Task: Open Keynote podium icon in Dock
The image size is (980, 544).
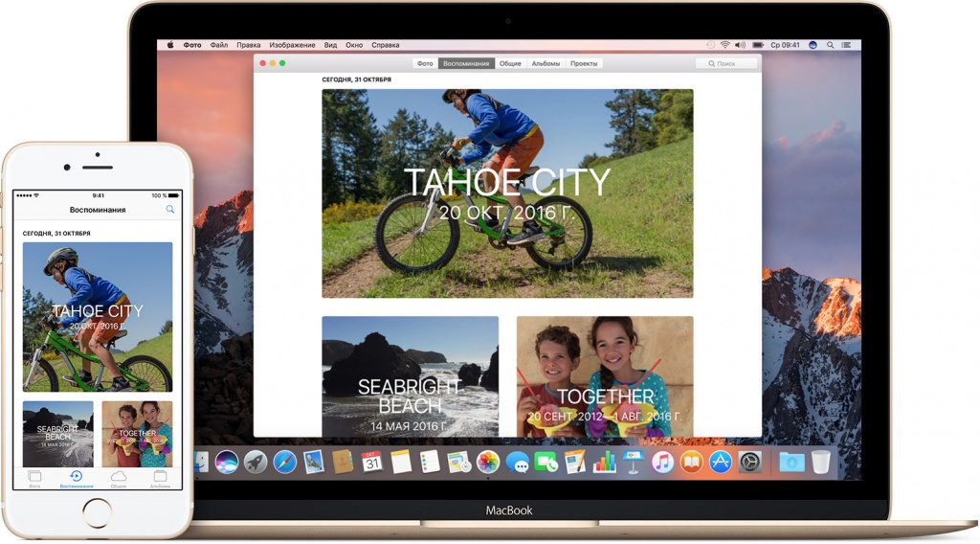Action: [634, 463]
